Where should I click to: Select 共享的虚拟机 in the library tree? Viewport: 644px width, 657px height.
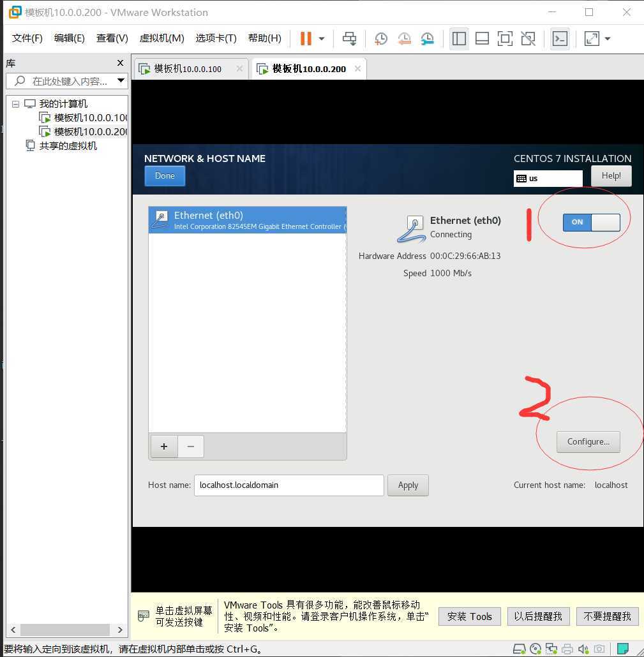(68, 145)
